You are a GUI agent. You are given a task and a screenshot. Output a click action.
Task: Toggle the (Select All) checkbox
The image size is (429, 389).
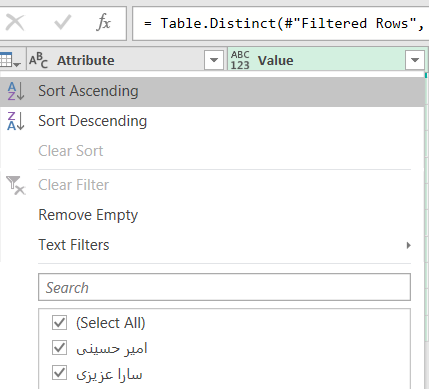[59, 323]
